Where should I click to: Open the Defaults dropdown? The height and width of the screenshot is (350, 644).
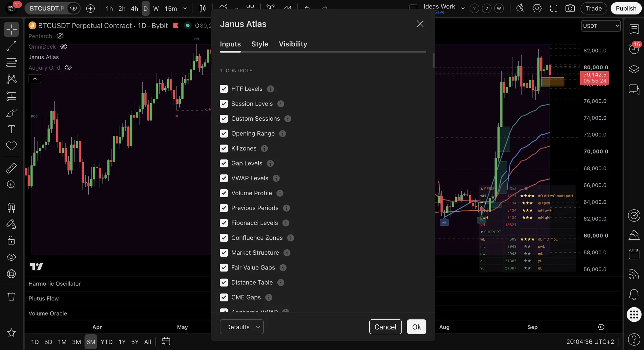point(242,327)
